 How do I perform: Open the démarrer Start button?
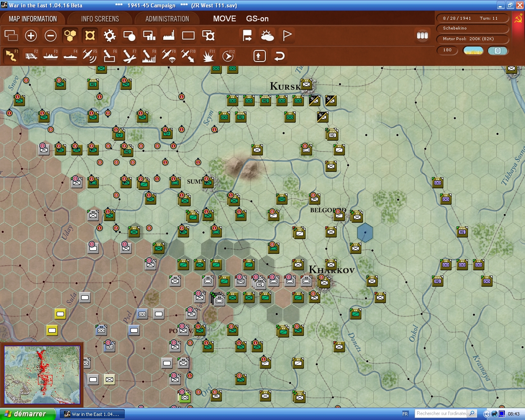(x=28, y=414)
